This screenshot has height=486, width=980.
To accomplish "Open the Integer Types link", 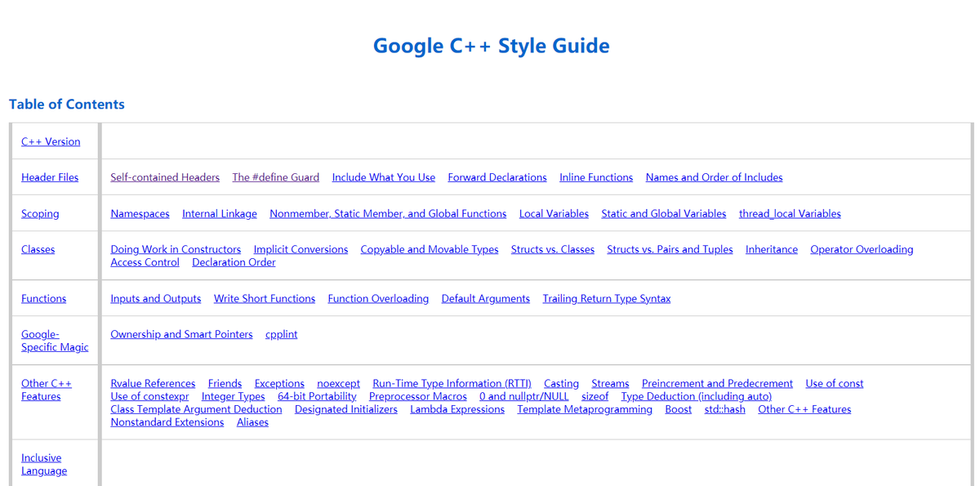I will 234,396.
